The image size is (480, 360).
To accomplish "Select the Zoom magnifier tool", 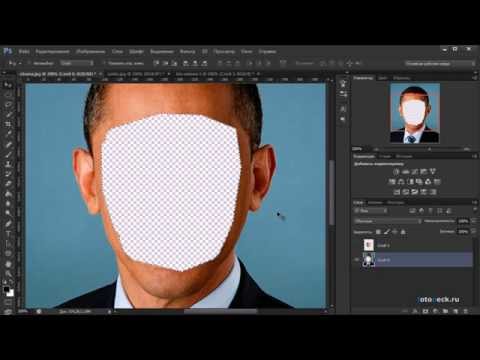I will [8, 274].
